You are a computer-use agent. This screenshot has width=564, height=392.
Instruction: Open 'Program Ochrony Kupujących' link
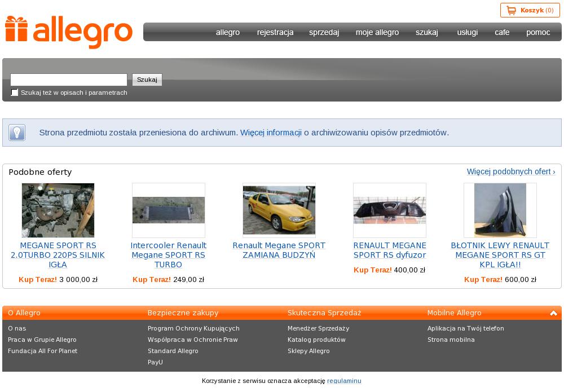[193, 328]
